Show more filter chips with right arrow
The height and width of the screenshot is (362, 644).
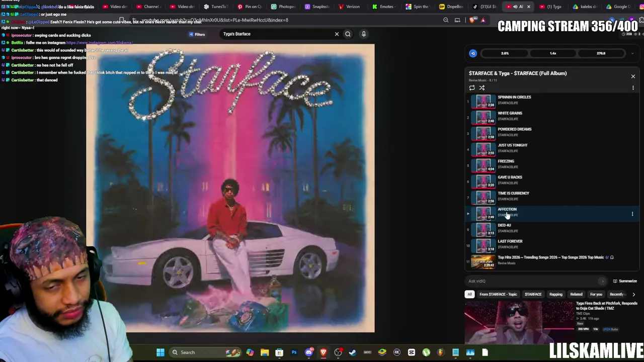pyautogui.click(x=633, y=295)
